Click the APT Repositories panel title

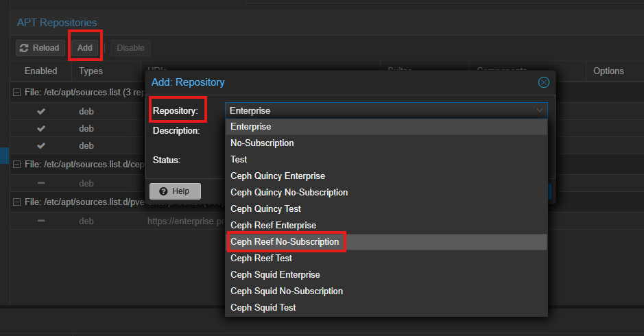pos(57,23)
